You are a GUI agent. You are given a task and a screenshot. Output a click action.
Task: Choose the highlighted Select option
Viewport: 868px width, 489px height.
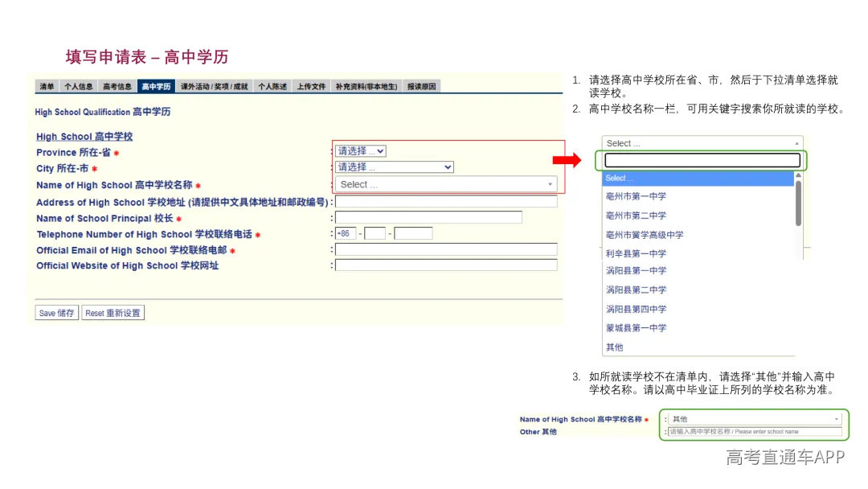[x=698, y=179]
